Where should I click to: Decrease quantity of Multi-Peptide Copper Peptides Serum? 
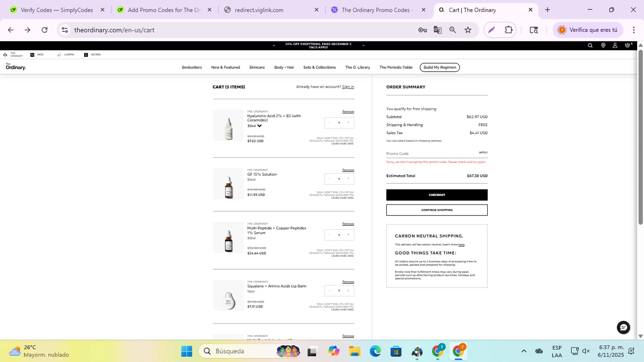click(330, 235)
